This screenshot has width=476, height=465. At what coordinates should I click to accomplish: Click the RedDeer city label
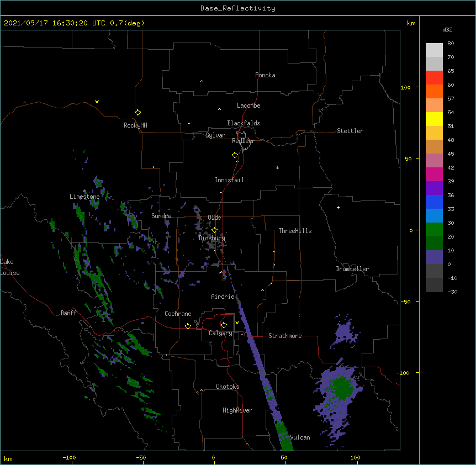(x=243, y=141)
